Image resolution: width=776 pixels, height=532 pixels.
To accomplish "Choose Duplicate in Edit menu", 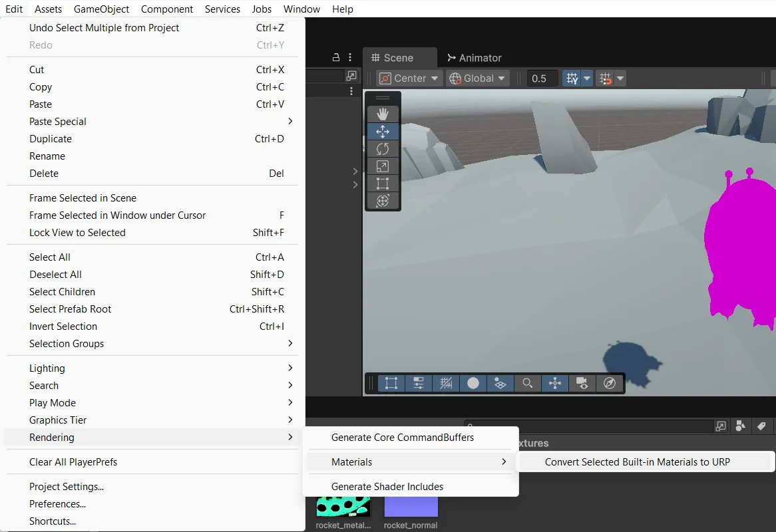I will click(x=152, y=139).
